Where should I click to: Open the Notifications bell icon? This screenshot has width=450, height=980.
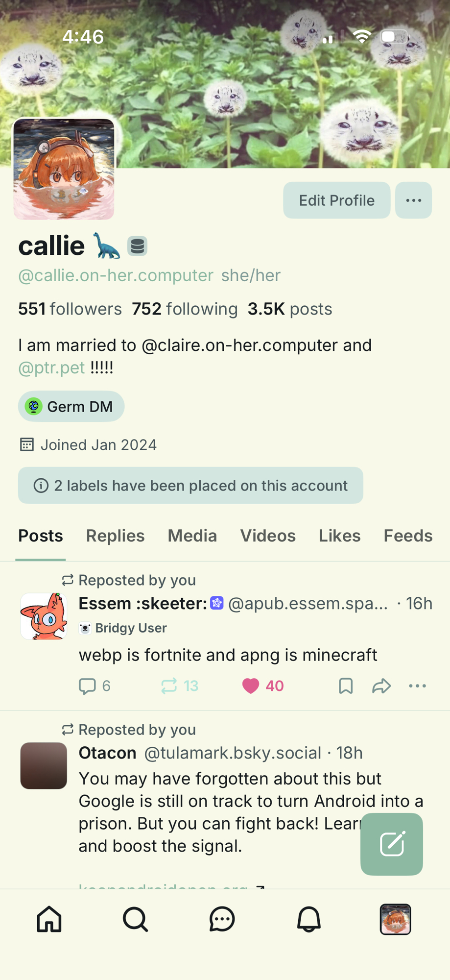[309, 919]
